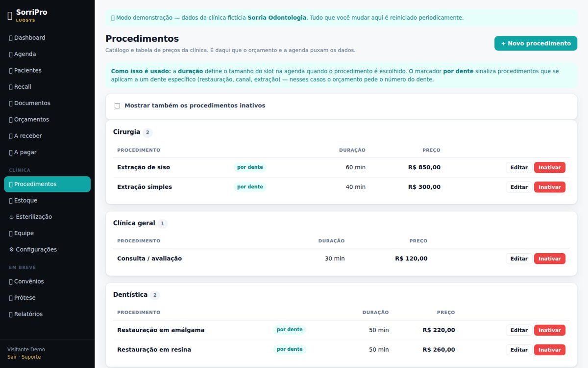Open Pacientes in the sidebar

pyautogui.click(x=47, y=70)
